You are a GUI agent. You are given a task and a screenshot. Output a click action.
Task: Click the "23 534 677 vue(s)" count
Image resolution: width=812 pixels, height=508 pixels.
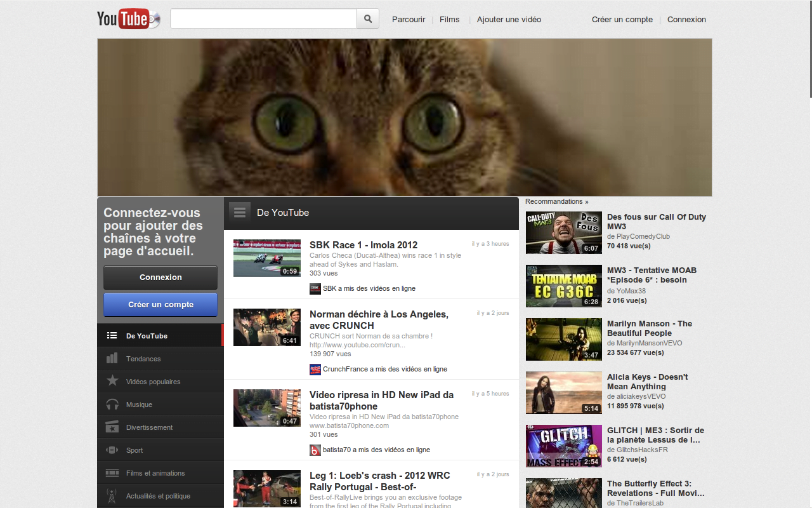(636, 352)
